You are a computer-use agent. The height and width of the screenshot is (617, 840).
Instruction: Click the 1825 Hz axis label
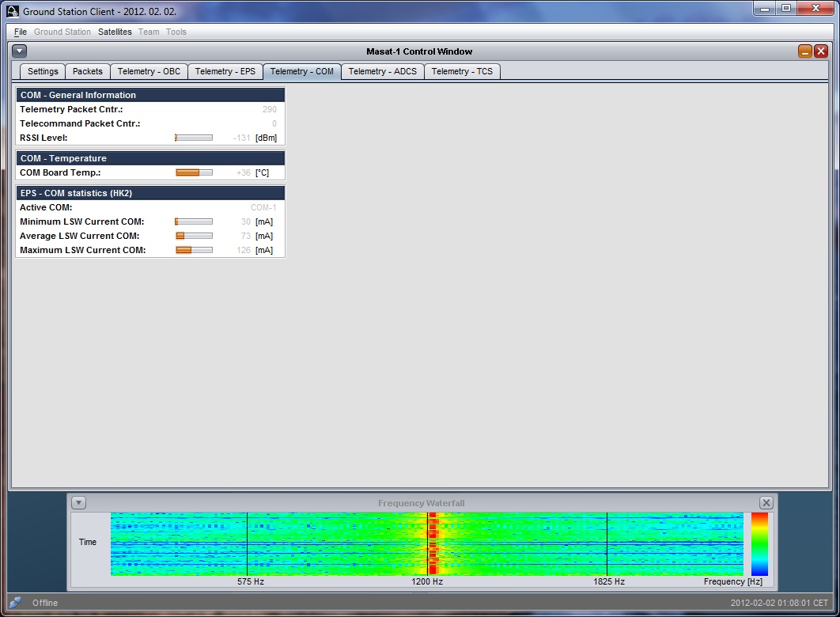[609, 581]
